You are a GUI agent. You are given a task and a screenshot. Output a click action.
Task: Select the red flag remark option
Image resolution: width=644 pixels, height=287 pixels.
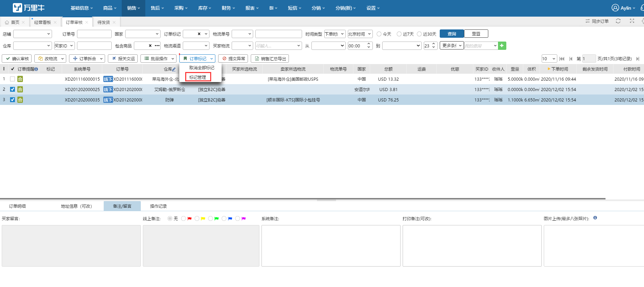183,218
